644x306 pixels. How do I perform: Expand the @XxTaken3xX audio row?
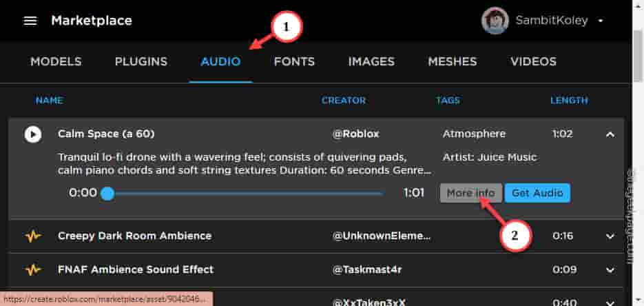coord(610,303)
